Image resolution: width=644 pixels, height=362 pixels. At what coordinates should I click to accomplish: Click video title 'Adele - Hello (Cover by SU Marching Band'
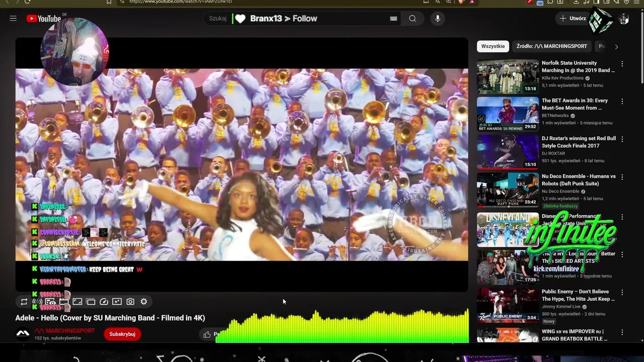[x=110, y=318]
